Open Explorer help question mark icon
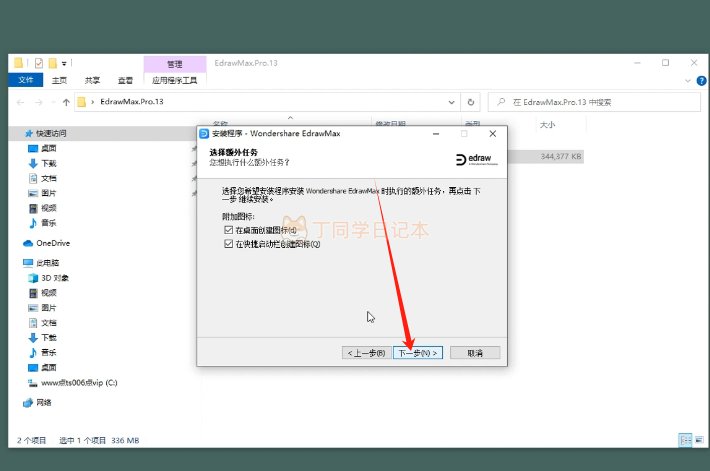This screenshot has height=471, width=710. click(x=701, y=81)
